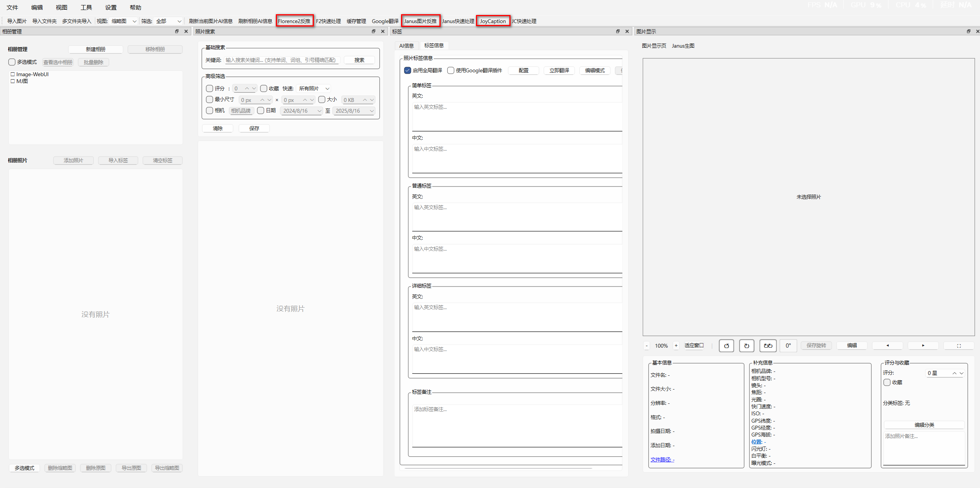The image size is (980, 488).
Task: Click the rotate counterclockwise icon
Action: (x=726, y=346)
